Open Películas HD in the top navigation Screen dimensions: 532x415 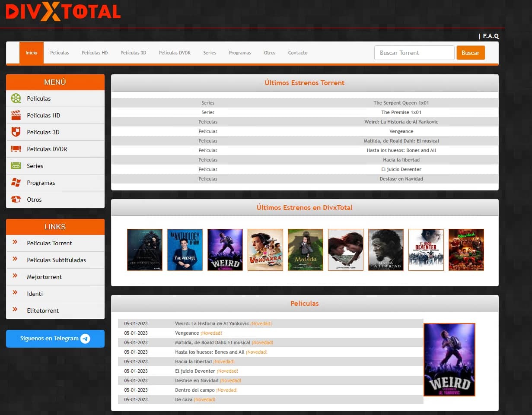(x=95, y=53)
